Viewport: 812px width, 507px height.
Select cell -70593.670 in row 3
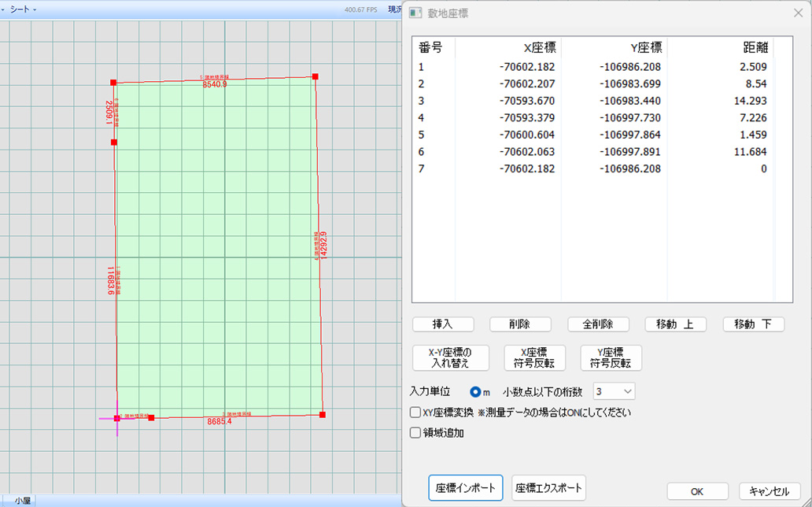click(x=526, y=101)
